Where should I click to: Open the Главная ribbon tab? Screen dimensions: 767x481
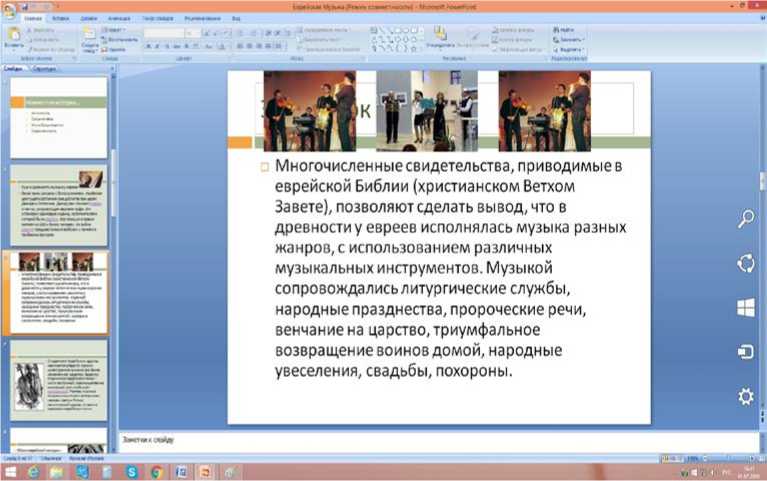[33, 19]
